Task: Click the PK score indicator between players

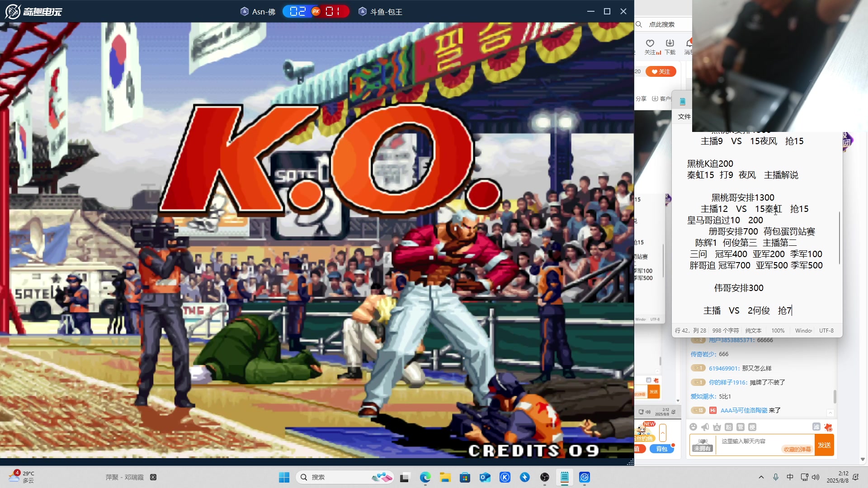Action: pos(316,11)
